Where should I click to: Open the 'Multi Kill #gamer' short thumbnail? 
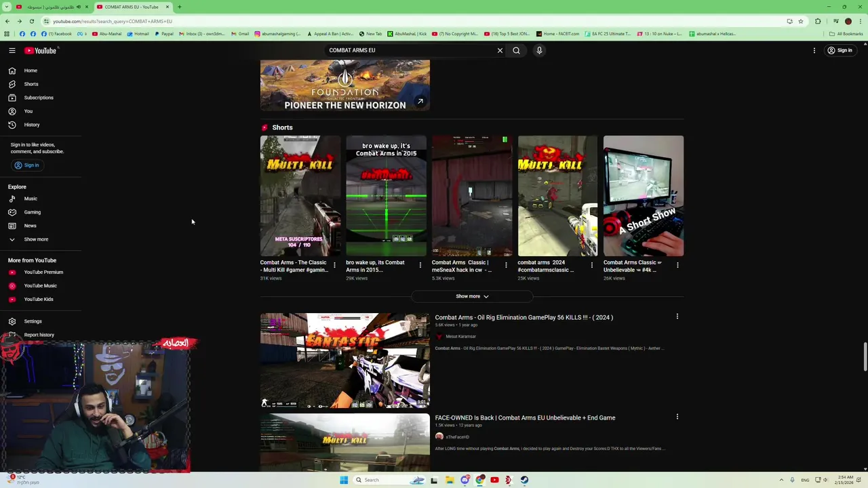(300, 196)
